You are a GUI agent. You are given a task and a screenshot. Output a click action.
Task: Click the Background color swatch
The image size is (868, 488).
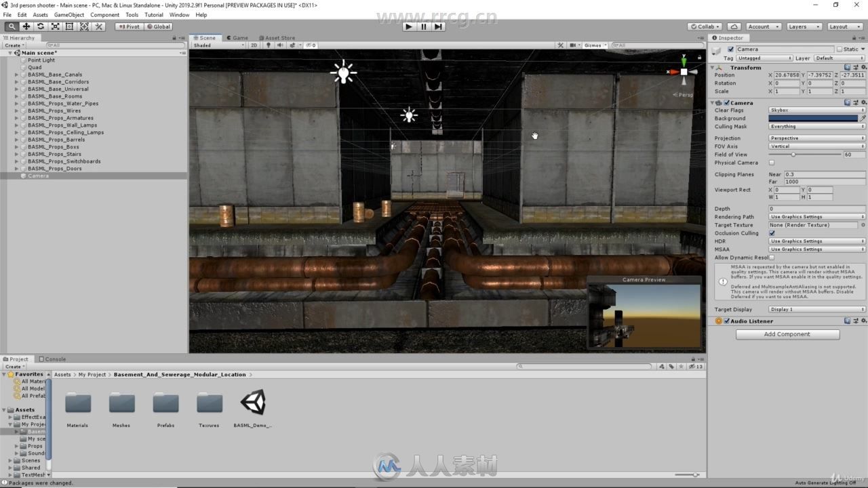(x=813, y=118)
